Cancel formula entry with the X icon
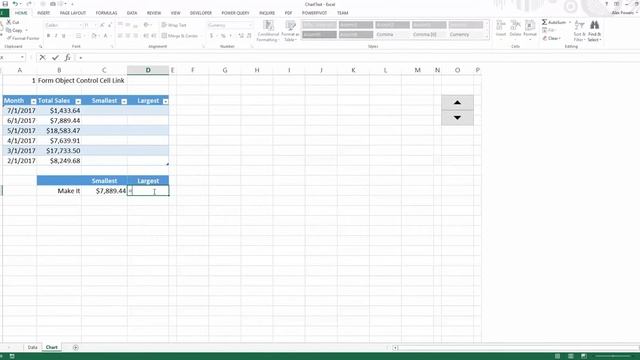 click(x=42, y=58)
